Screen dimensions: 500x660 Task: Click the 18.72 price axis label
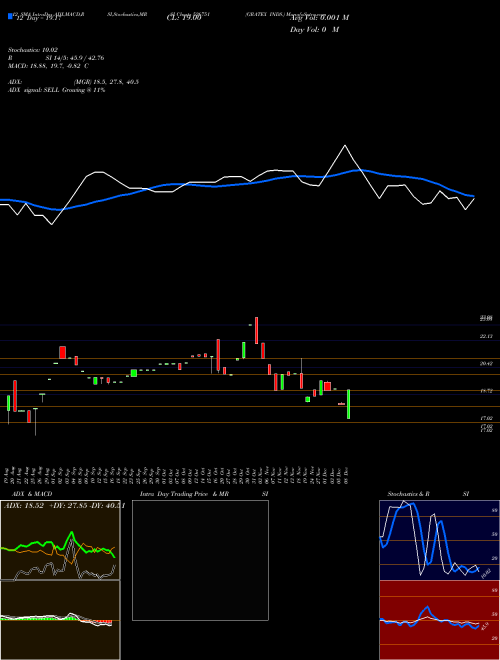click(x=486, y=391)
